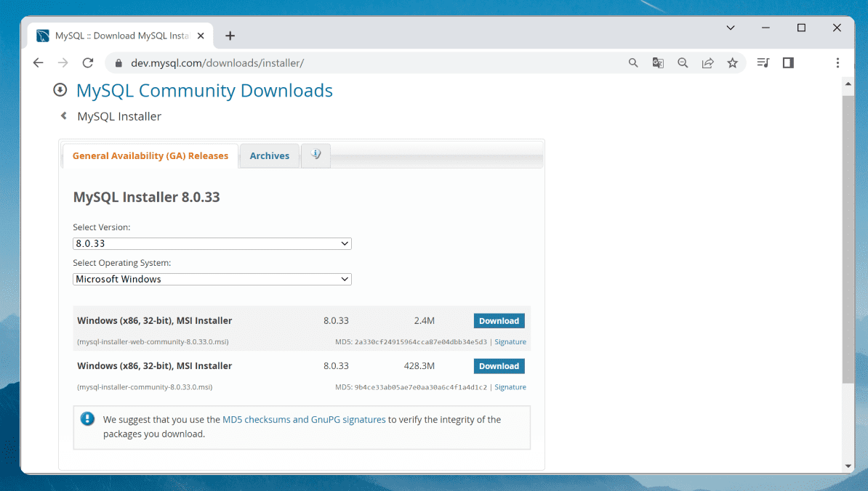Download the 2.4M web community installer
The height and width of the screenshot is (491, 868).
(x=499, y=320)
